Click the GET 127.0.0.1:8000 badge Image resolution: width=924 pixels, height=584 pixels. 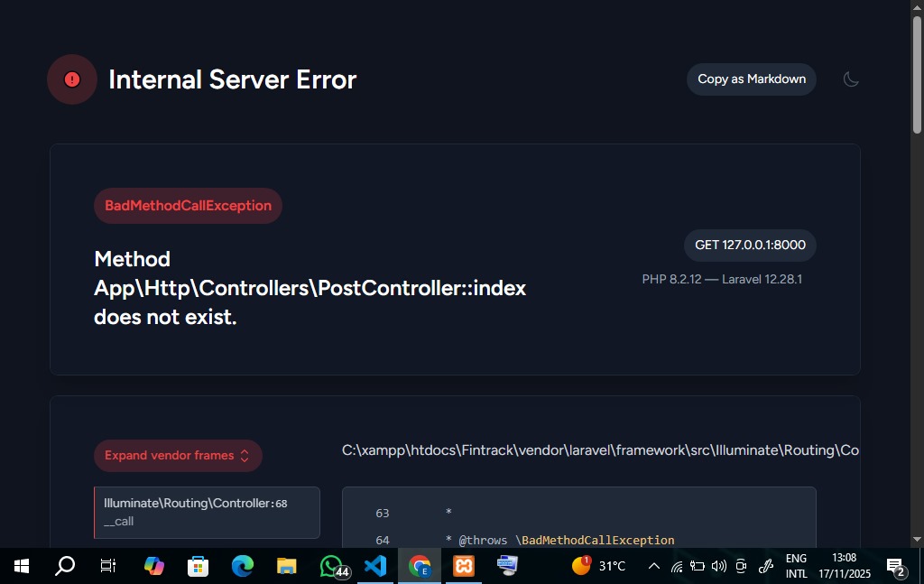[x=749, y=245]
